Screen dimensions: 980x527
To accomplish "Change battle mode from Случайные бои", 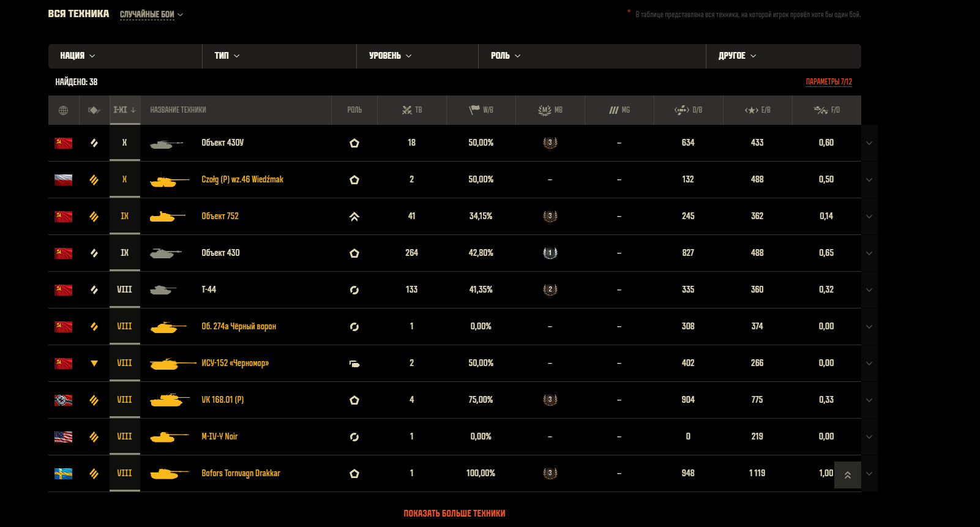I will coord(151,14).
